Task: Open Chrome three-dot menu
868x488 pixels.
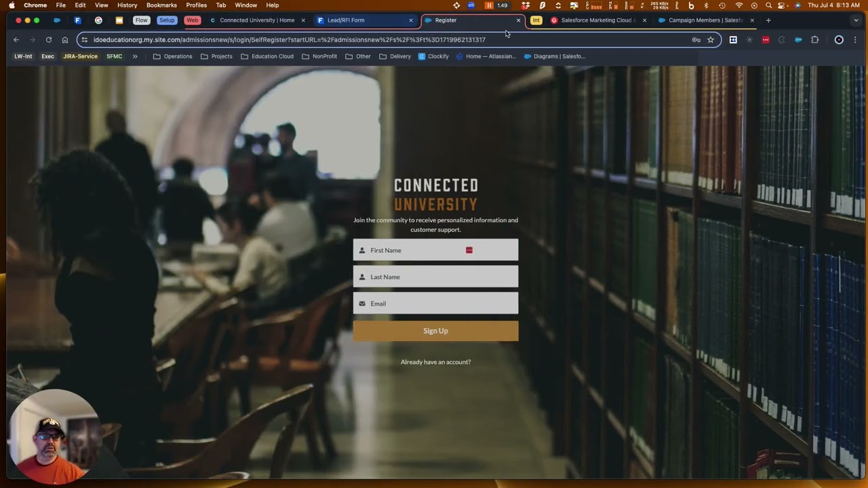Action: tap(854, 40)
